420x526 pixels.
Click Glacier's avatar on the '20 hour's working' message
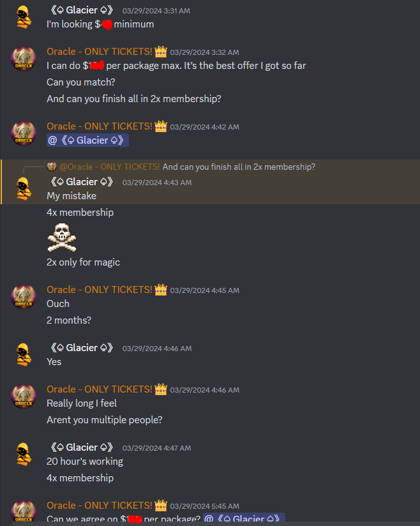pos(24,455)
